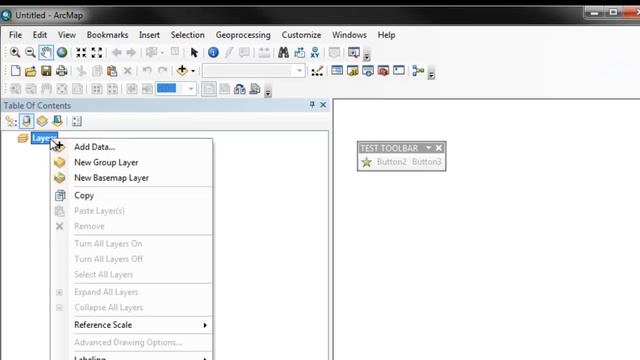The image size is (640, 360).
Task: Open the ArcToolbox red icon
Action: (383, 71)
